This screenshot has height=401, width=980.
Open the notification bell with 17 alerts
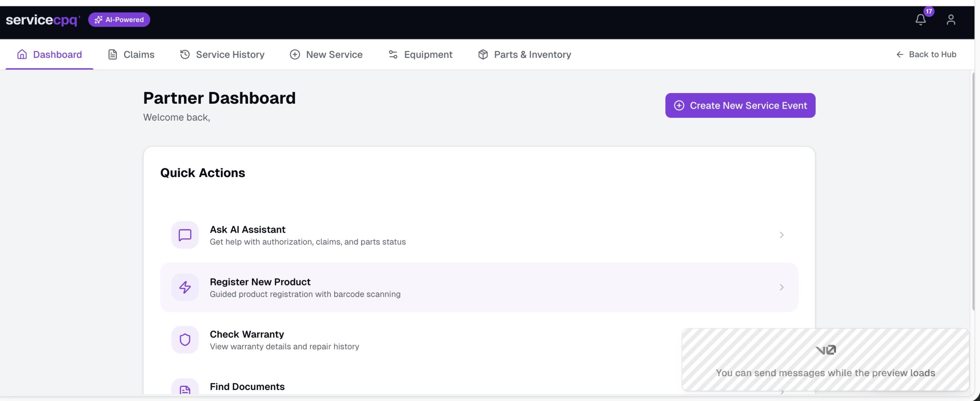[x=920, y=20]
